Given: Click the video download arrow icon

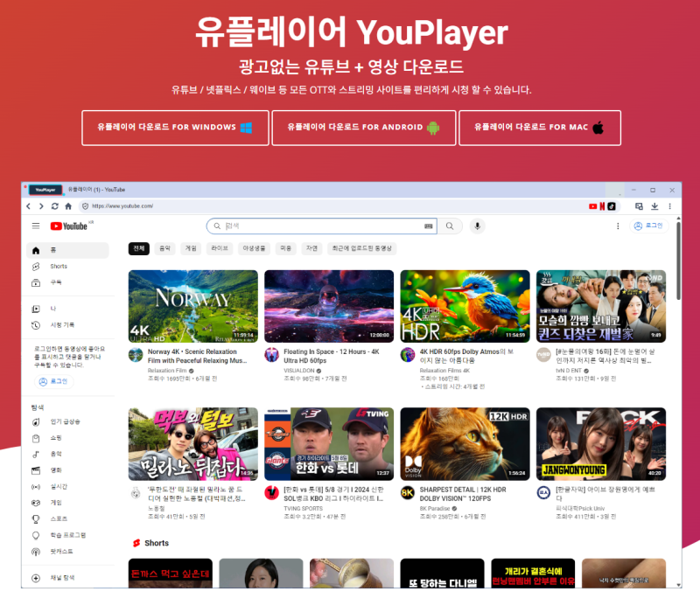Looking at the screenshot, I should 654,206.
